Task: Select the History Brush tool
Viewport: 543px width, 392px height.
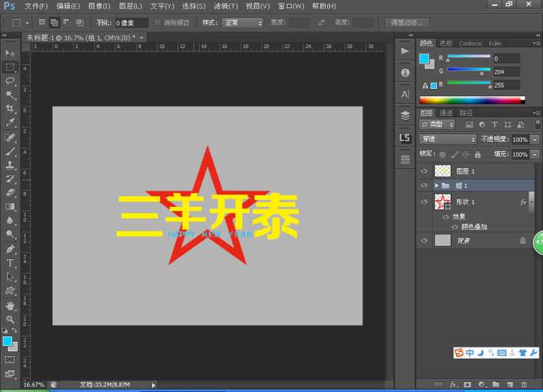Action: 10,179
